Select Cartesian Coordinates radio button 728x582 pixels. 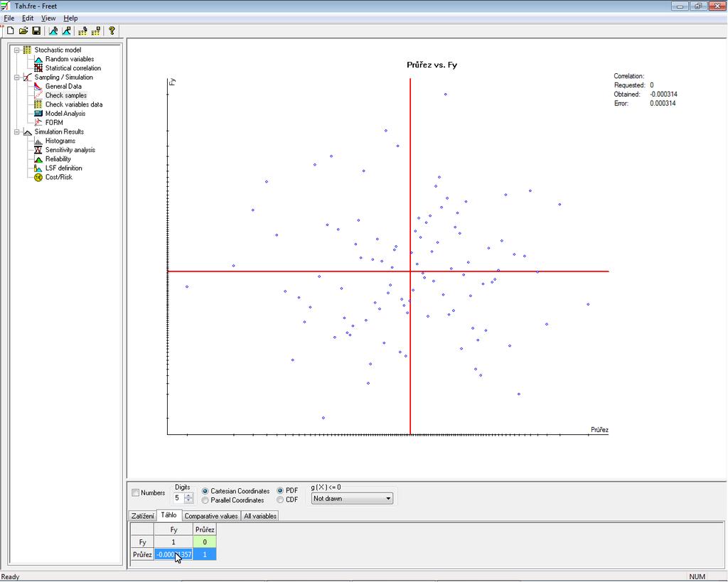pos(205,491)
